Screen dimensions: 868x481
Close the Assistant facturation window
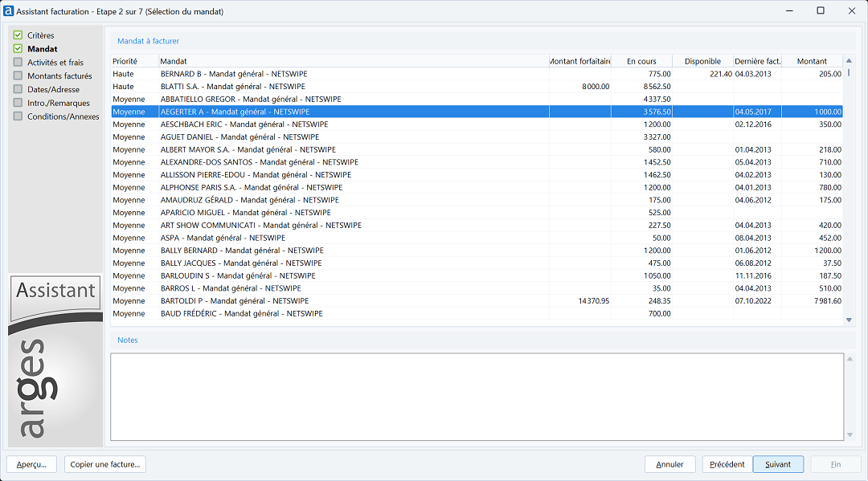(x=851, y=11)
